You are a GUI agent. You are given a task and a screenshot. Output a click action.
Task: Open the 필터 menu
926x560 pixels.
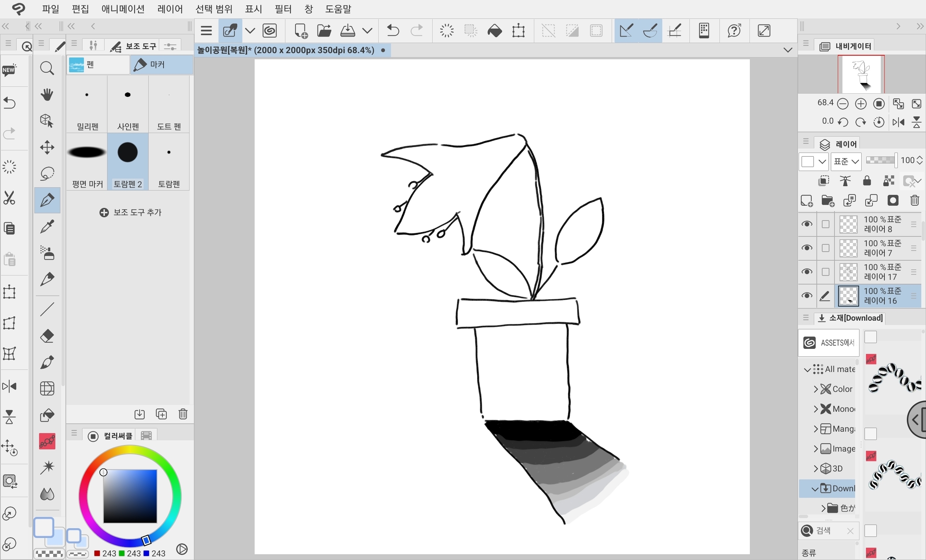(283, 9)
